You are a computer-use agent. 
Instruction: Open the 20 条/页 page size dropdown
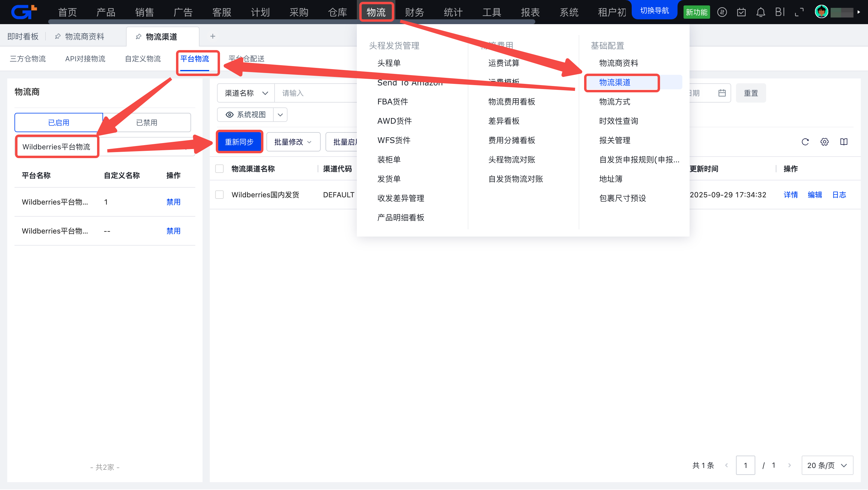click(x=827, y=465)
